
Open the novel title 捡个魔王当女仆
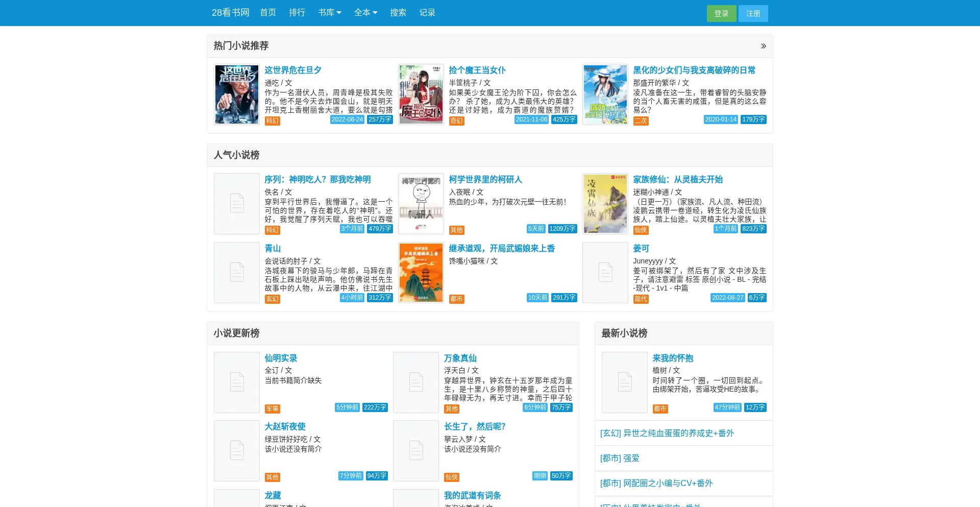click(x=477, y=70)
